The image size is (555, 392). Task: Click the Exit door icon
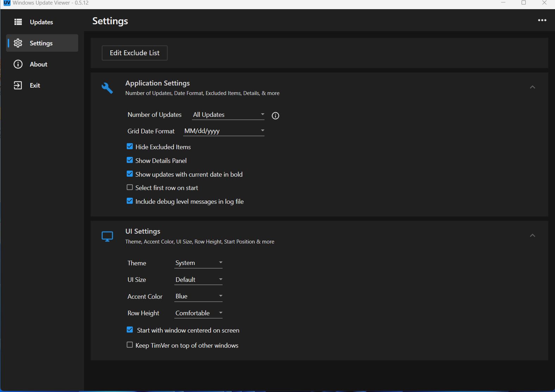(x=18, y=85)
